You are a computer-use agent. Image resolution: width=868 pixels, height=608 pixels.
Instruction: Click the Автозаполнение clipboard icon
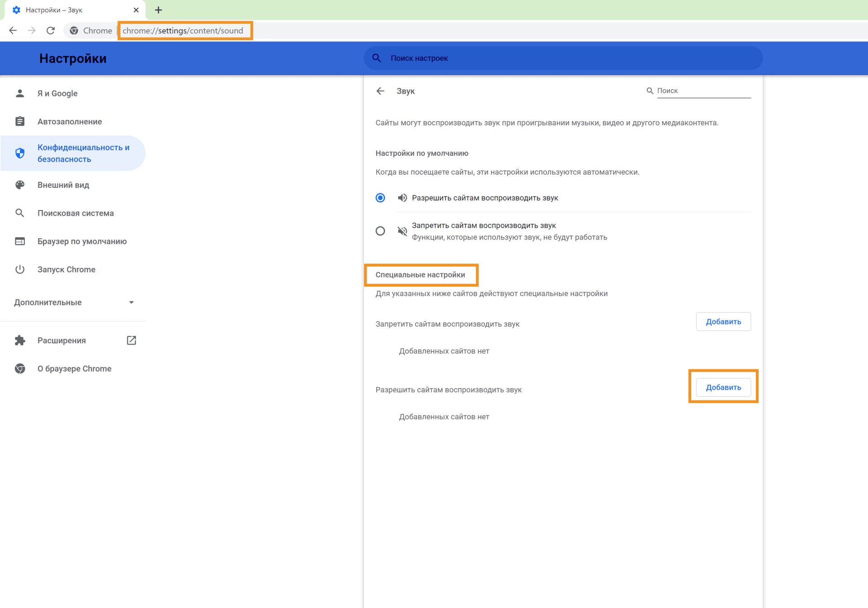pos(20,121)
